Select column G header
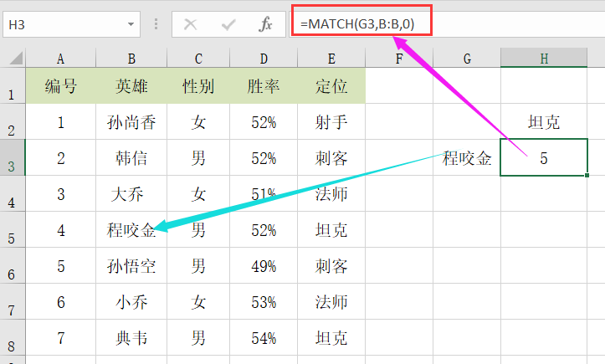The width and height of the screenshot is (605, 364). coord(467,59)
